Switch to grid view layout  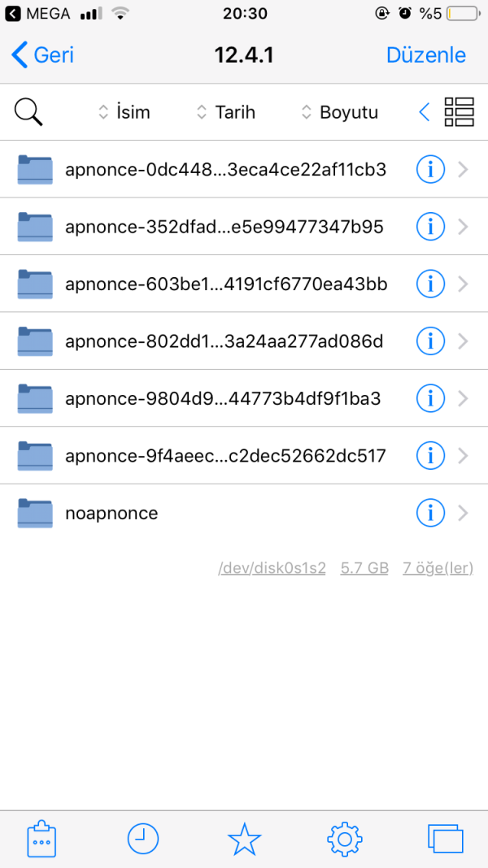tap(459, 111)
